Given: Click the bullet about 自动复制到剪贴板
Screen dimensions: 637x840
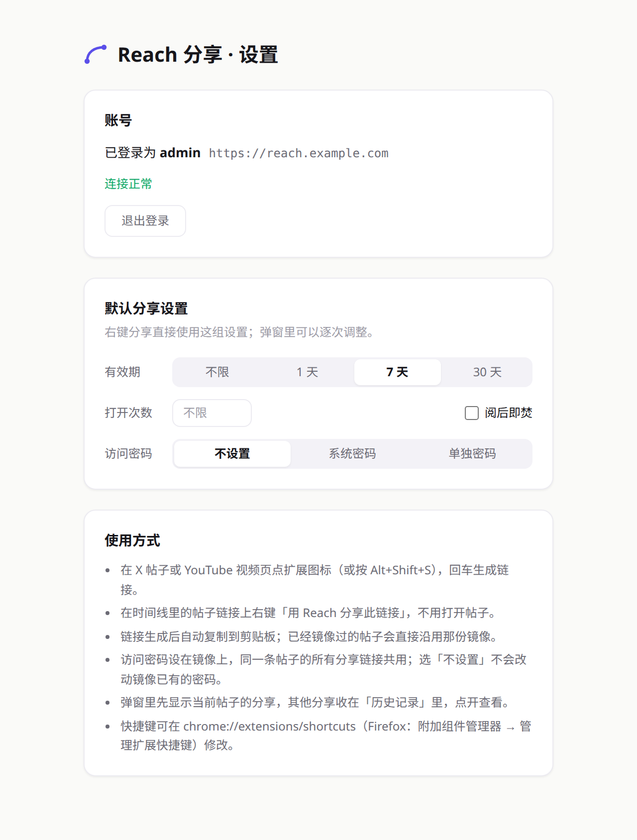Looking at the screenshot, I should tap(309, 636).
